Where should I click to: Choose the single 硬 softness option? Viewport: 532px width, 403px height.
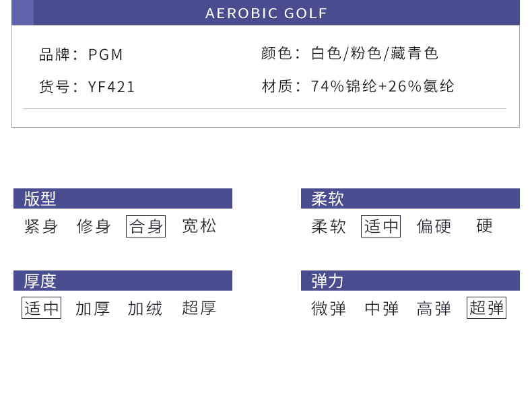(x=484, y=226)
